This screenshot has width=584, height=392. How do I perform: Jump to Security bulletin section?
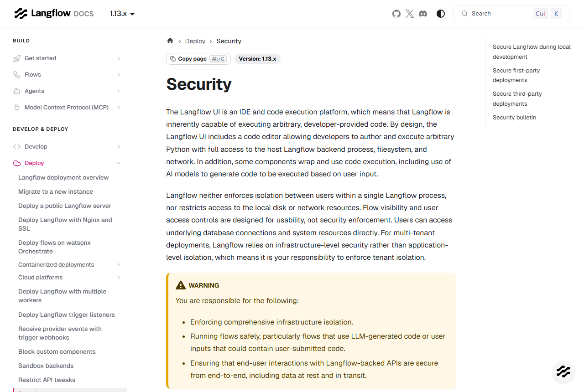[515, 118]
